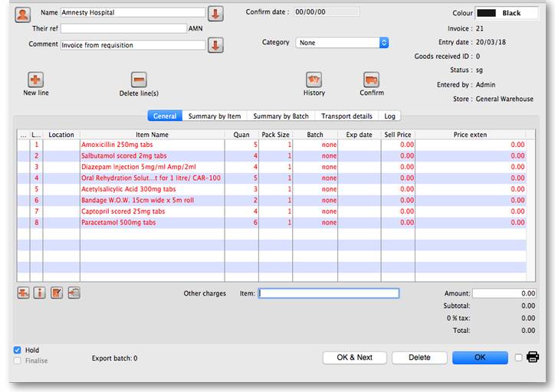The image size is (555, 392).
Task: Click the blue OK button
Action: [480, 358]
